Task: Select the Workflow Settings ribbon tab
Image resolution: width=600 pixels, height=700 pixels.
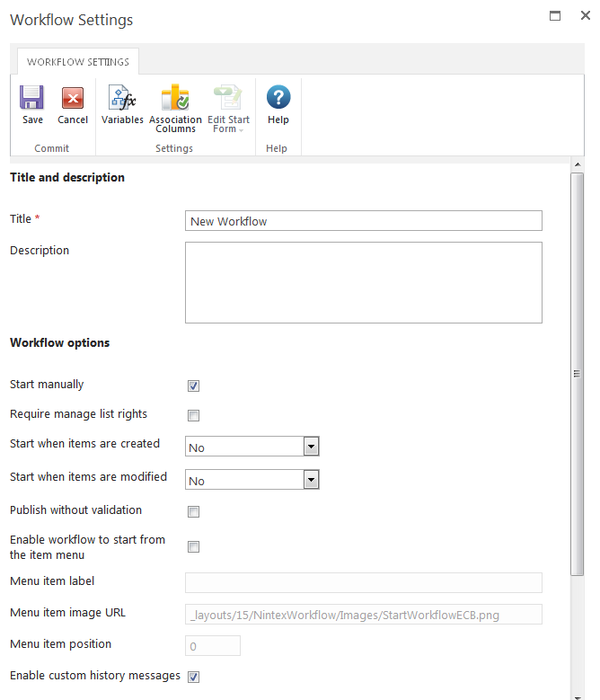Action: coord(78,62)
